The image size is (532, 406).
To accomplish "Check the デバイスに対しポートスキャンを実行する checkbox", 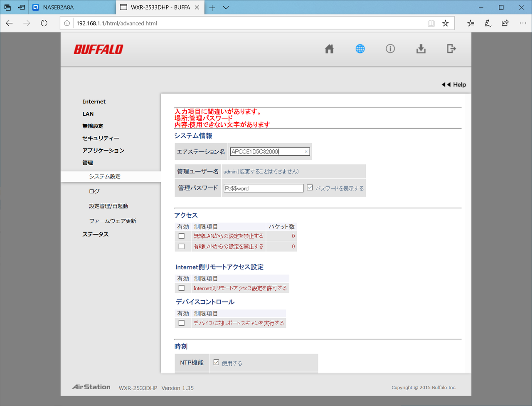I will pyautogui.click(x=182, y=323).
